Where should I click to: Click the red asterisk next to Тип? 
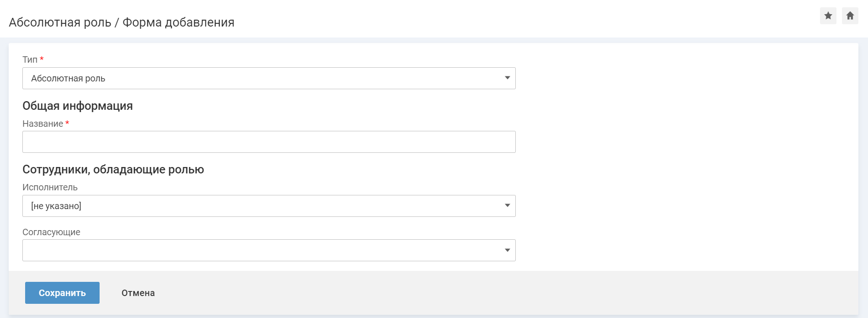[42, 59]
